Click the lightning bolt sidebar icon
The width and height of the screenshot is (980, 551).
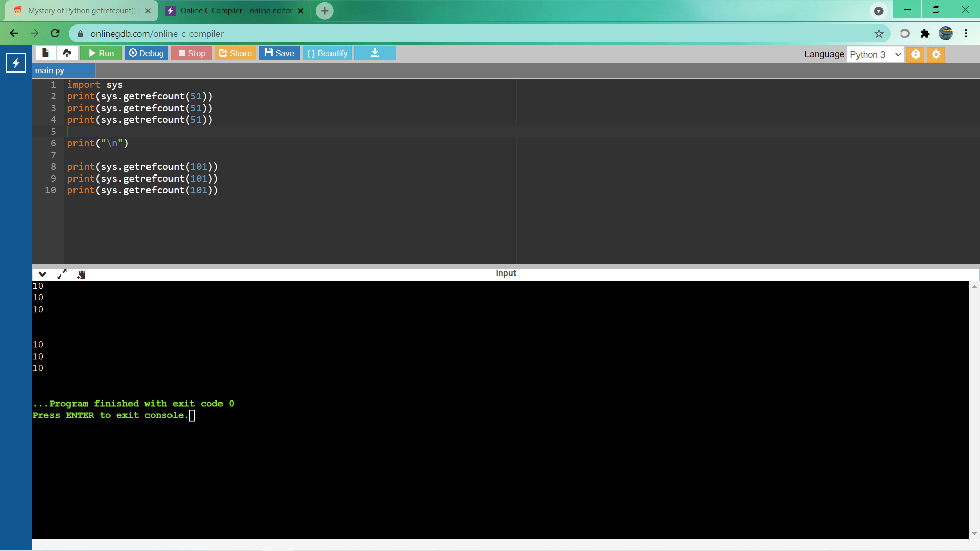[x=15, y=63]
